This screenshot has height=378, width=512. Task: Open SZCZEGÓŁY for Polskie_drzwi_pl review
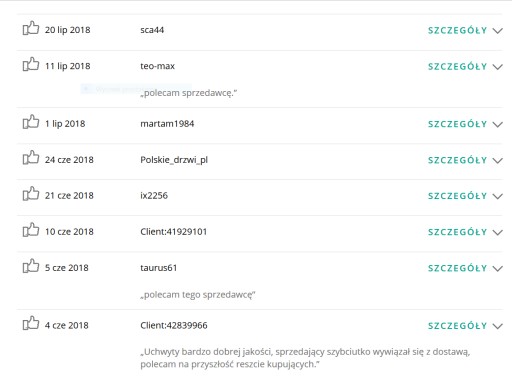click(x=457, y=160)
